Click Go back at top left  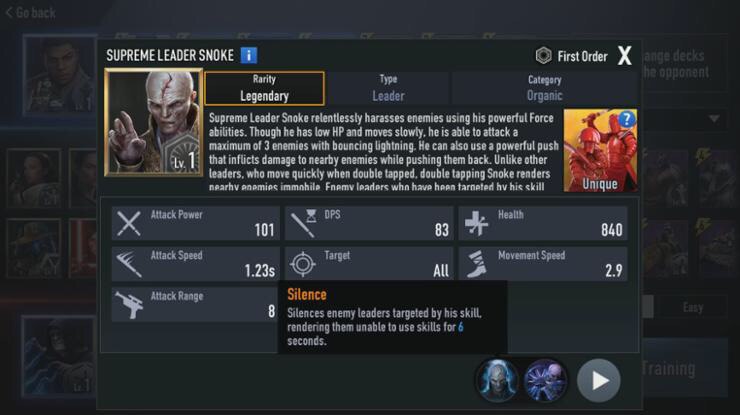coord(31,13)
